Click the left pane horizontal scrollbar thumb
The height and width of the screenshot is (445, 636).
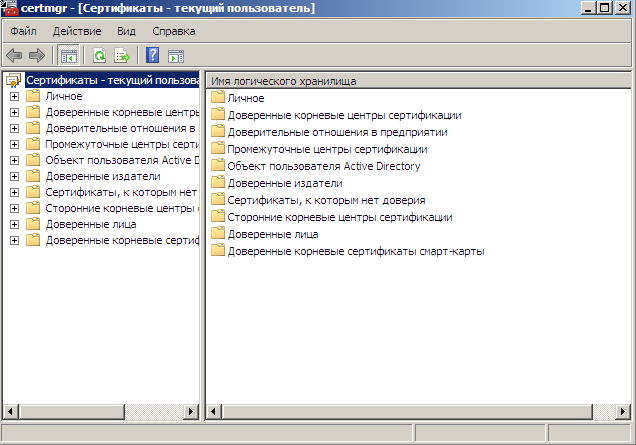(71, 412)
